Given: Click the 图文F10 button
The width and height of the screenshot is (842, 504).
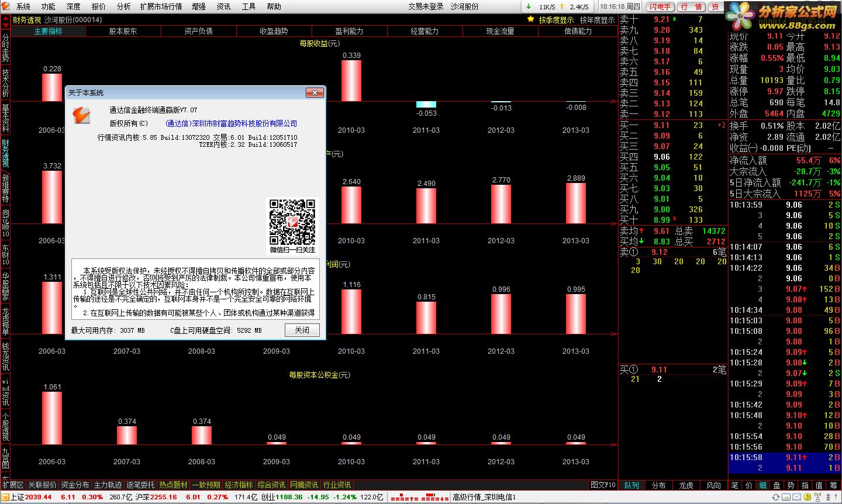Looking at the screenshot, I should click(603, 485).
